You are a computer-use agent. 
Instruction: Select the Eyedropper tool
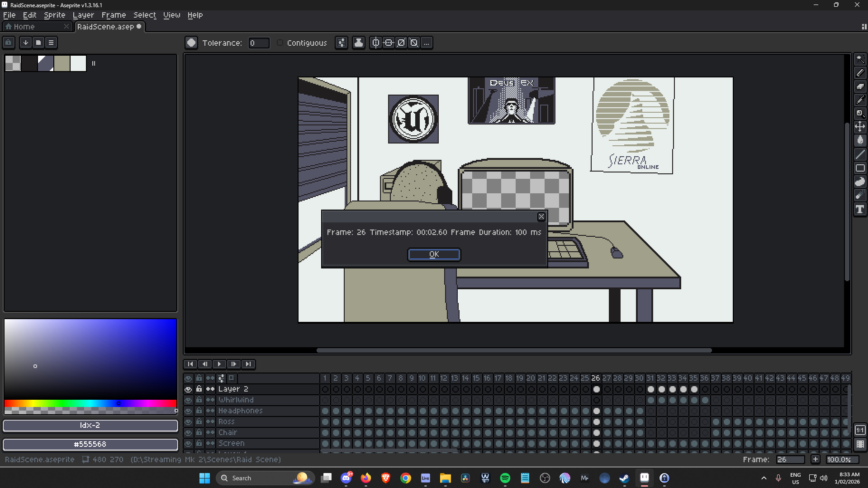coord(860,100)
